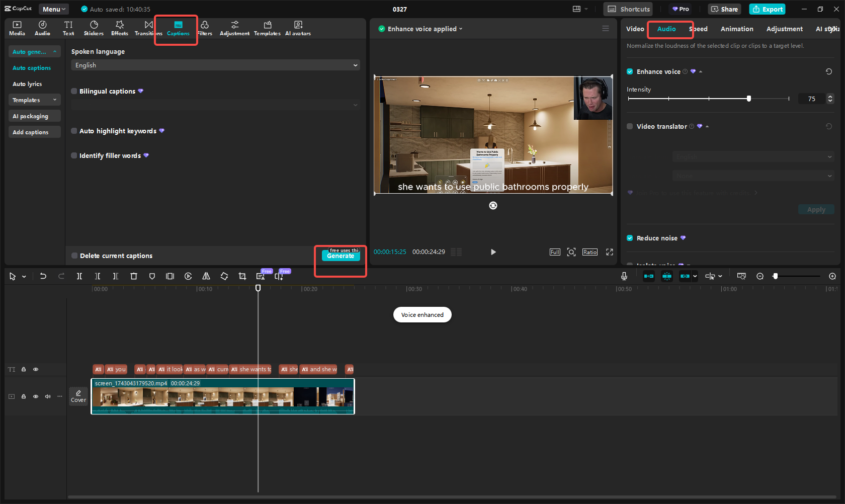Click the Export button
Screen dimensions: 845x504
point(767,9)
